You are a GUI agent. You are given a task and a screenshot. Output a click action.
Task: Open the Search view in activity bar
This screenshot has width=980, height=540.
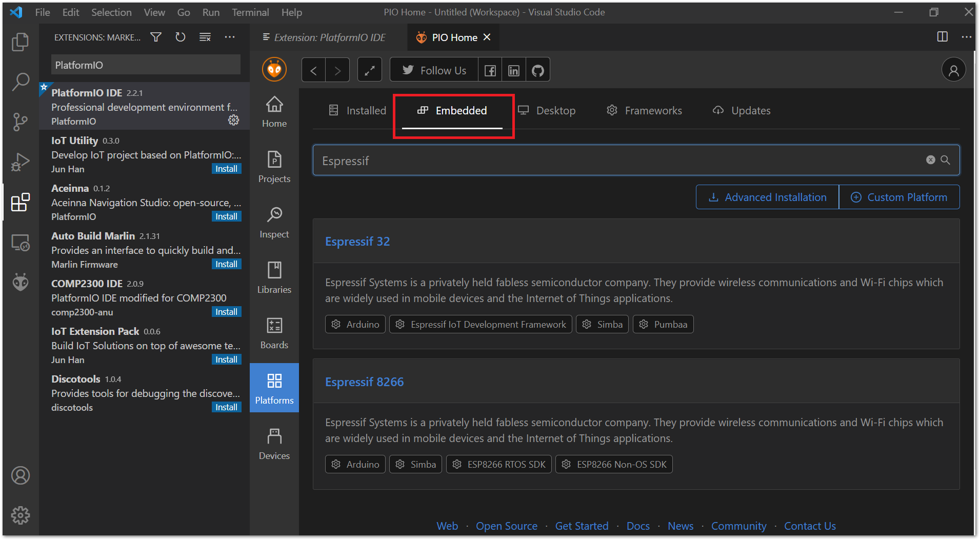(x=20, y=81)
